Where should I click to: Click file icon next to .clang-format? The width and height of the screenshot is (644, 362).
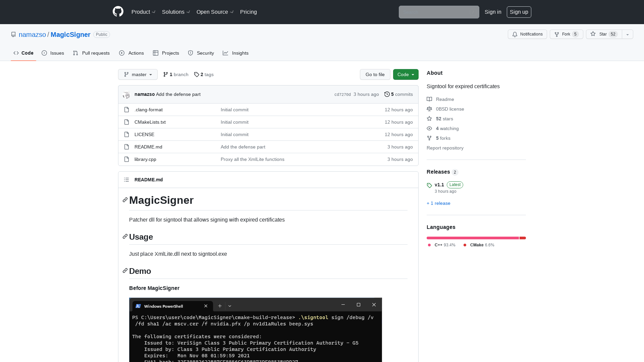pyautogui.click(x=126, y=110)
